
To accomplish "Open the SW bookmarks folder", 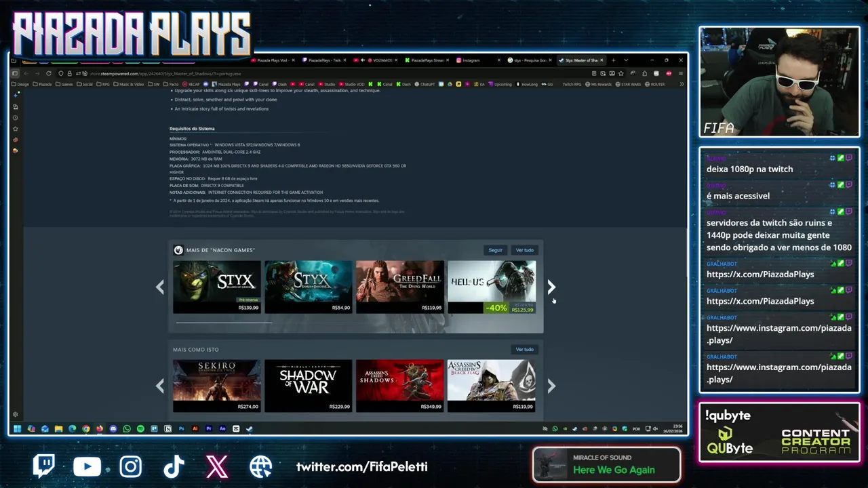I will coord(154,84).
